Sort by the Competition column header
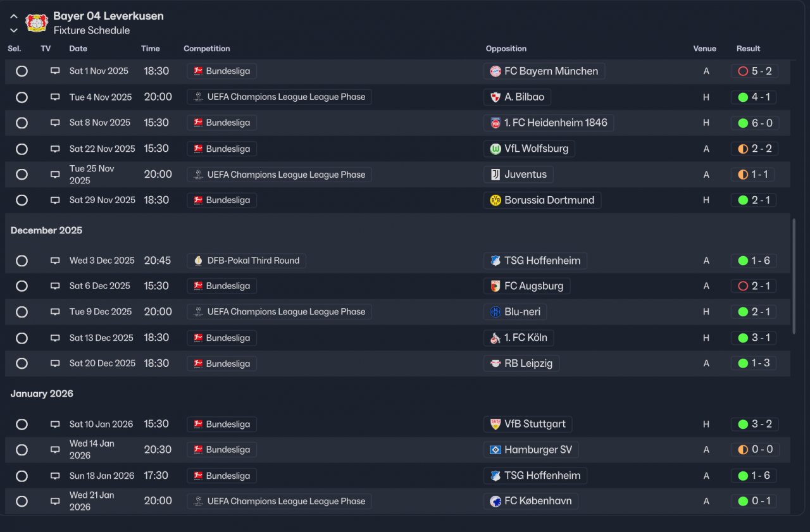Viewport: 810px width, 532px height. click(207, 49)
